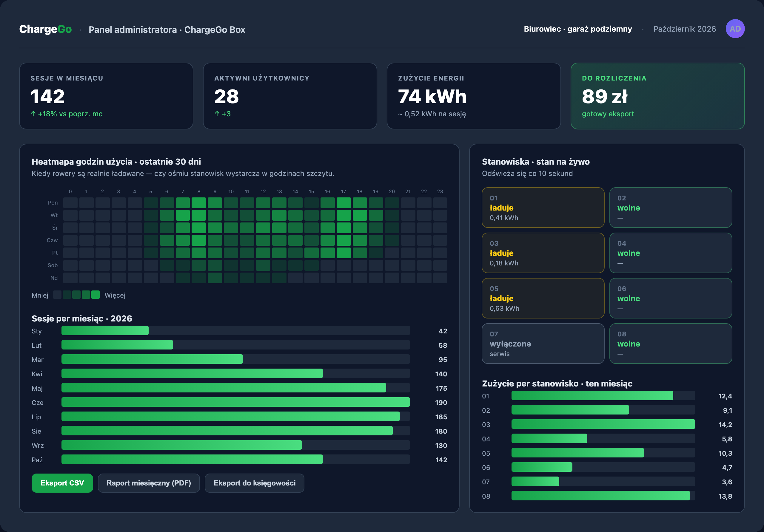Click the 0,63 kWh value on station 05

coord(504,308)
